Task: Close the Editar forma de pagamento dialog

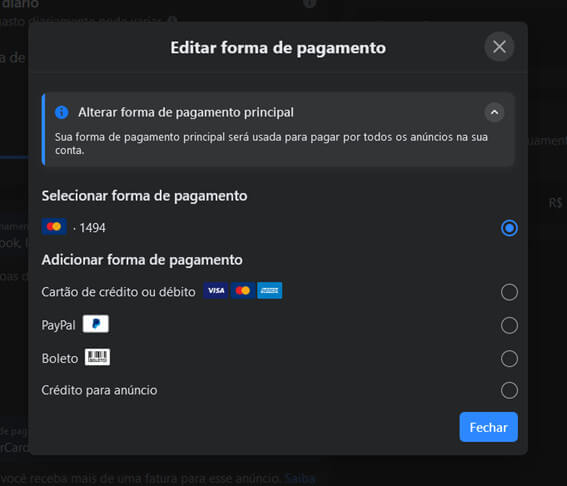Action: [x=499, y=47]
